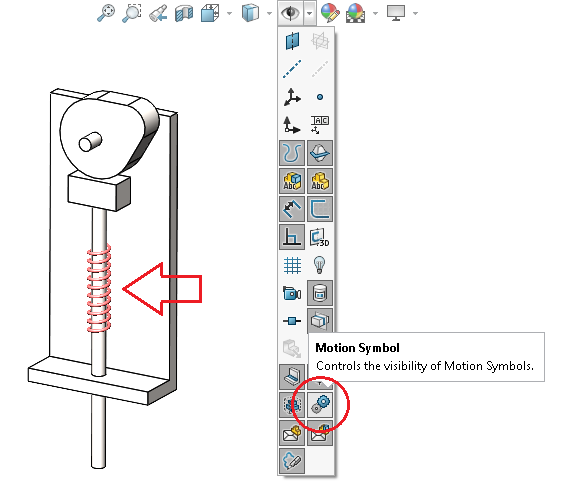Toggle View Cameras icon
The width and height of the screenshot is (563, 497).
[292, 293]
